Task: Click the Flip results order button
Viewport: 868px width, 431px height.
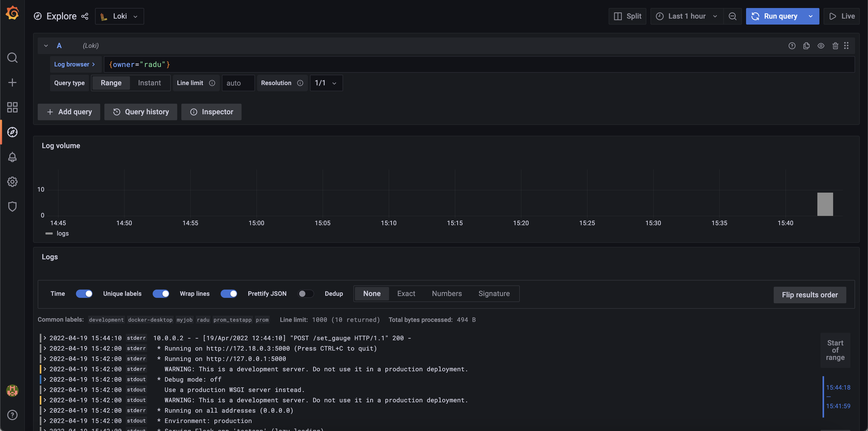Action: [809, 295]
